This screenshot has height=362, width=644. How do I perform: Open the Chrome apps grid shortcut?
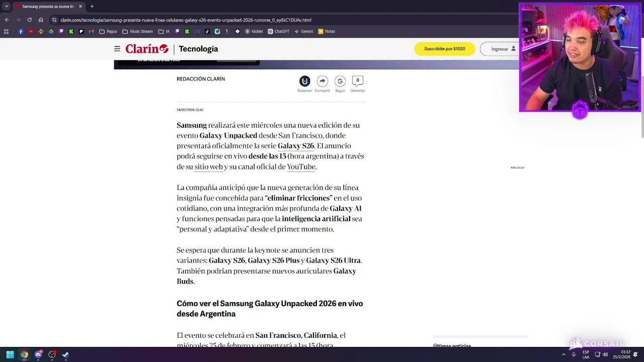pos(6,31)
